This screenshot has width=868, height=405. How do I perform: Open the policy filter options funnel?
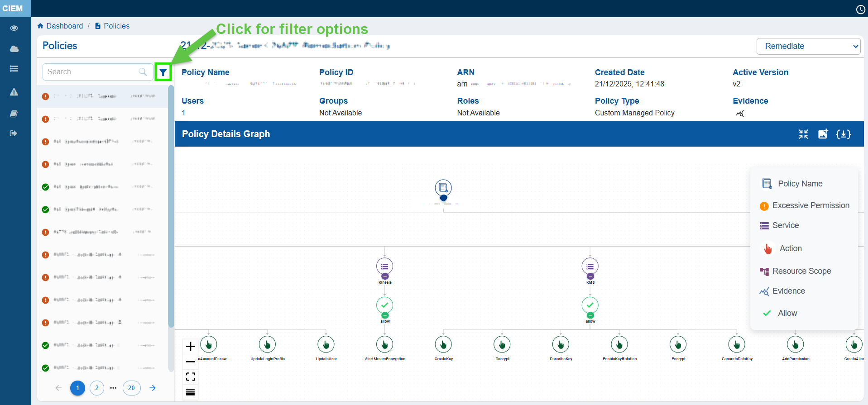click(163, 72)
